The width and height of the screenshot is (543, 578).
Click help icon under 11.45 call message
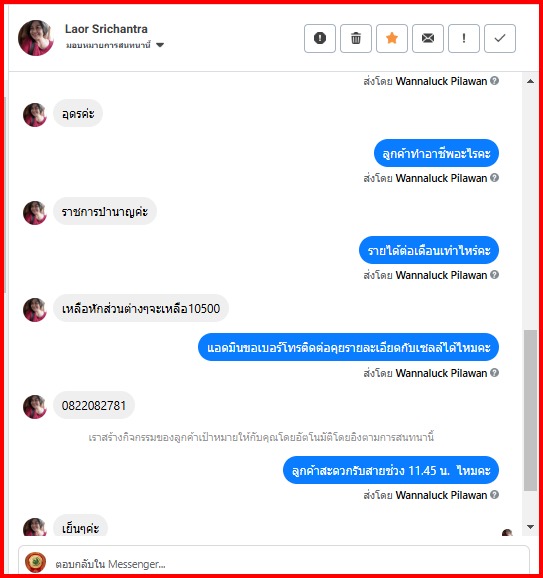[x=494, y=494]
